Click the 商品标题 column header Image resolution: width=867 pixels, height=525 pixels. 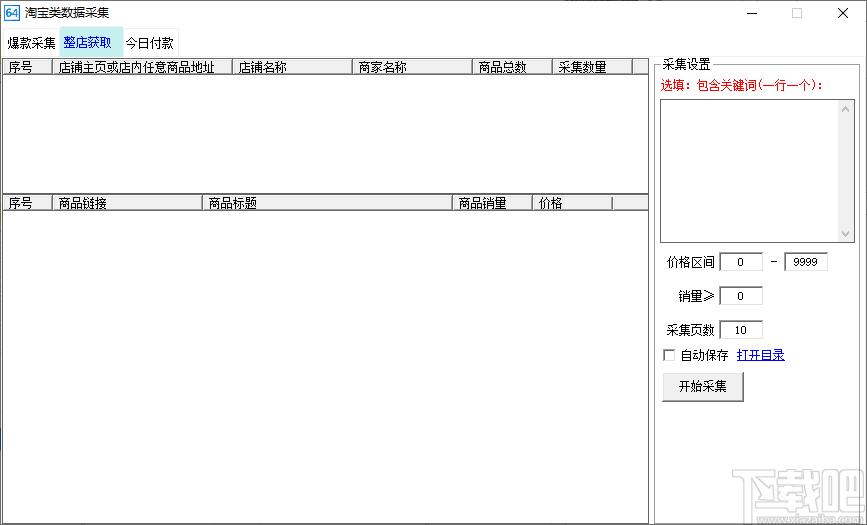(327, 203)
